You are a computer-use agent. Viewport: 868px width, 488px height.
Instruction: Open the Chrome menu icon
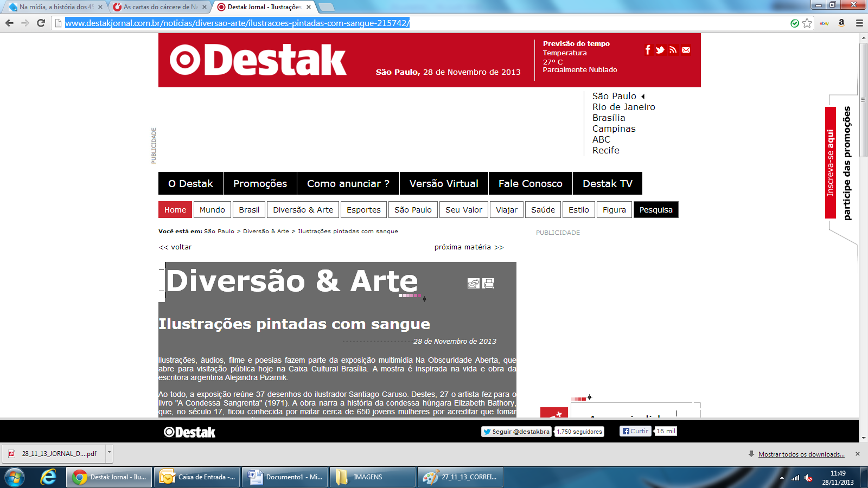859,23
